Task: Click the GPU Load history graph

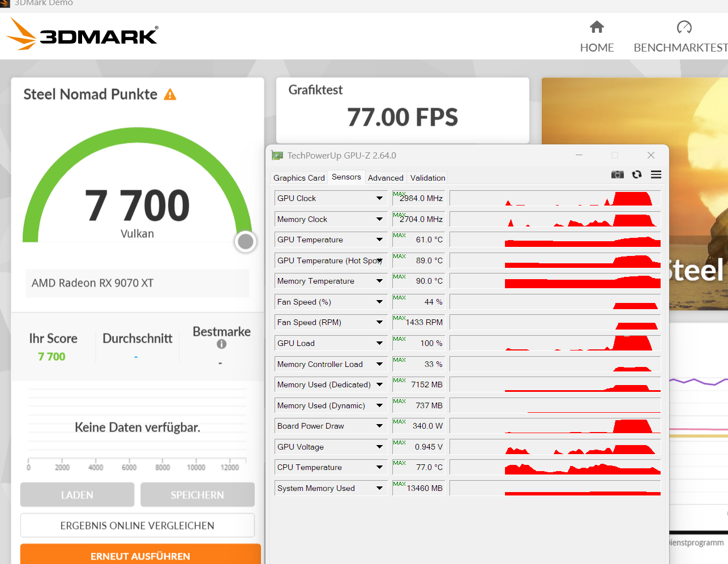Action: click(x=555, y=343)
